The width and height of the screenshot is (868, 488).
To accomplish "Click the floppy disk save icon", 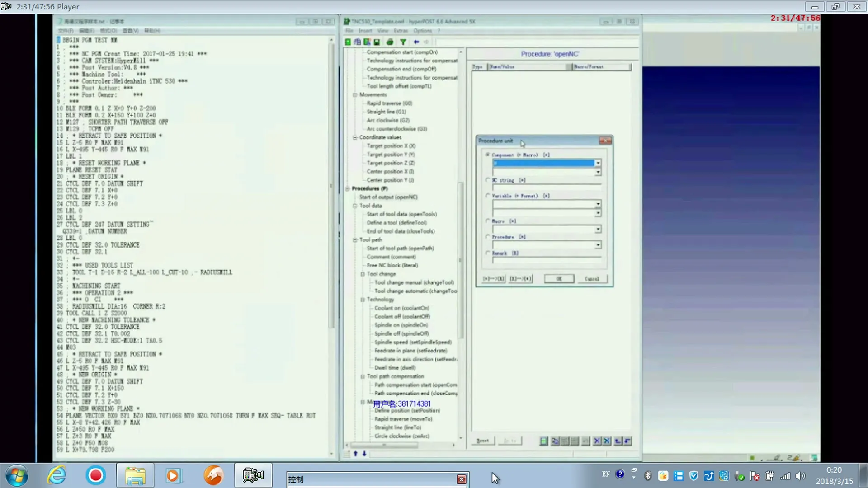I will tap(377, 42).
